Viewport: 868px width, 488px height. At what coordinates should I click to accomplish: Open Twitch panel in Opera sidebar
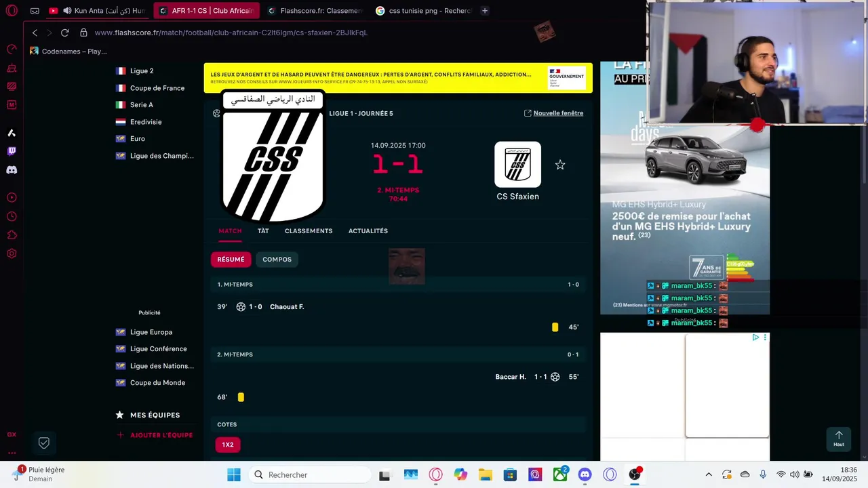12,151
